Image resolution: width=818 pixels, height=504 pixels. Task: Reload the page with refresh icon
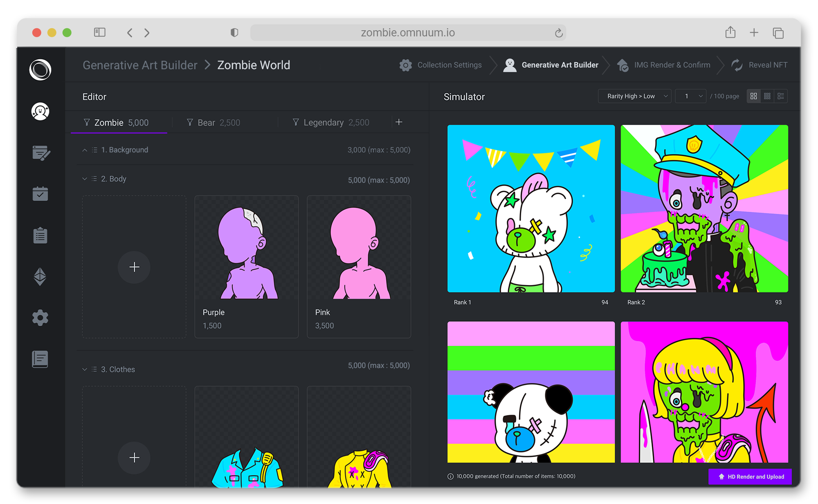point(558,33)
